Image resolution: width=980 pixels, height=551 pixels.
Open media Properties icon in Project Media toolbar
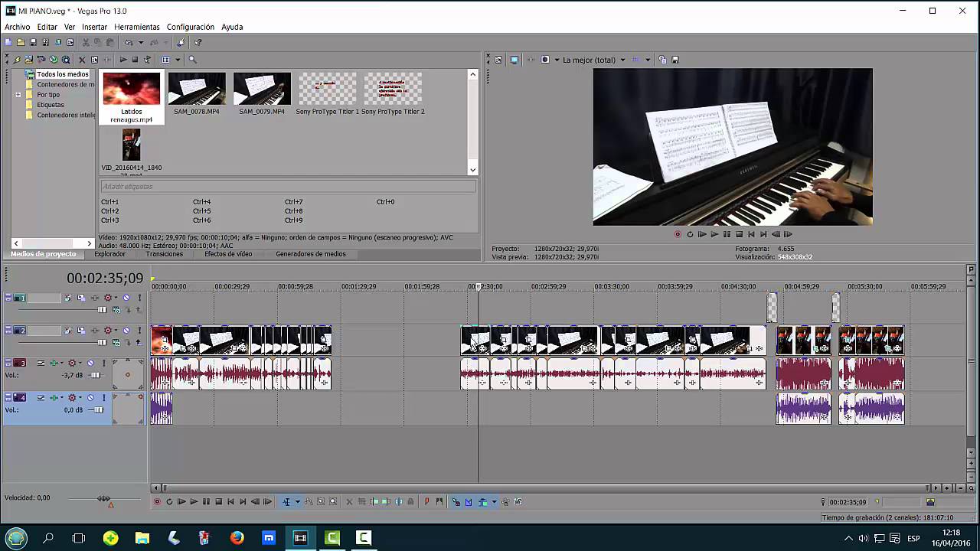click(95, 59)
